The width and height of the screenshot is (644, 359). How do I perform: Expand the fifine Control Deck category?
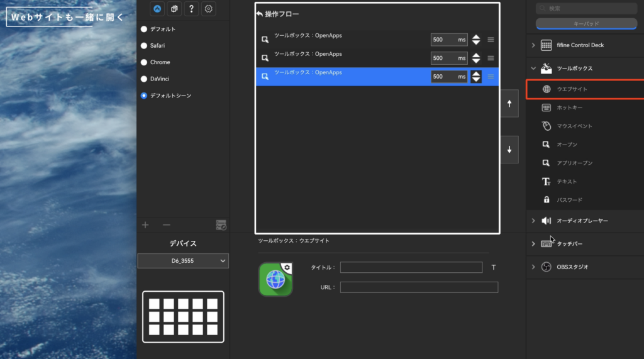click(533, 45)
